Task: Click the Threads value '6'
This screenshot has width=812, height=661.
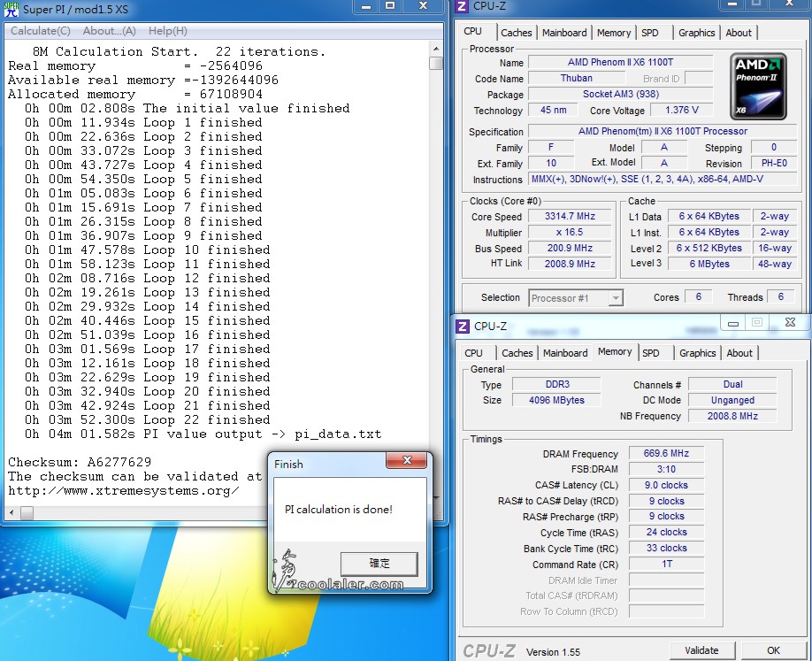Action: tap(780, 296)
